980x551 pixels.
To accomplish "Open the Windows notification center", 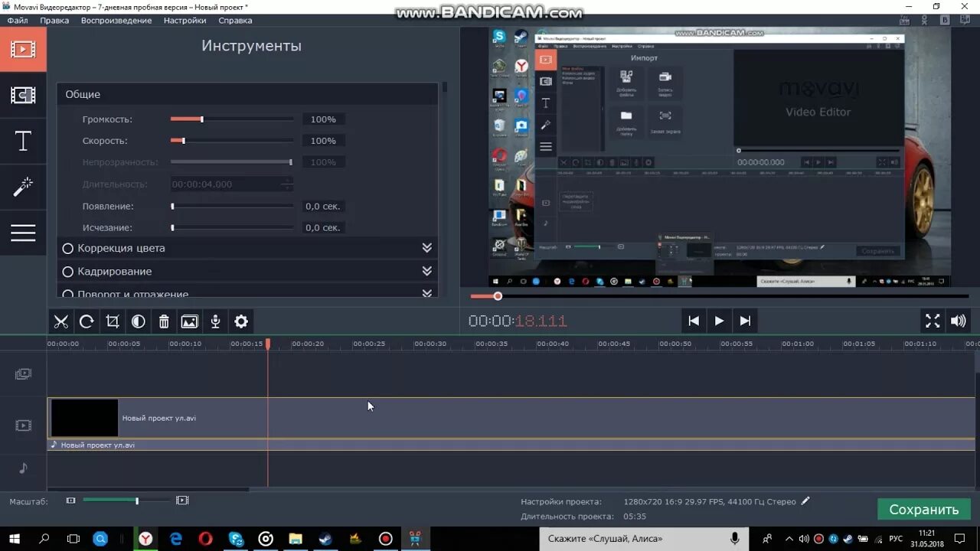I will (x=960, y=539).
